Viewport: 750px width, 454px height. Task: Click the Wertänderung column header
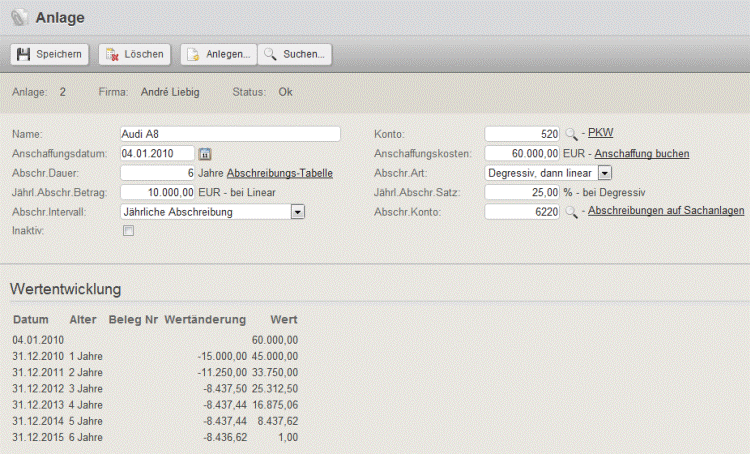click(205, 320)
